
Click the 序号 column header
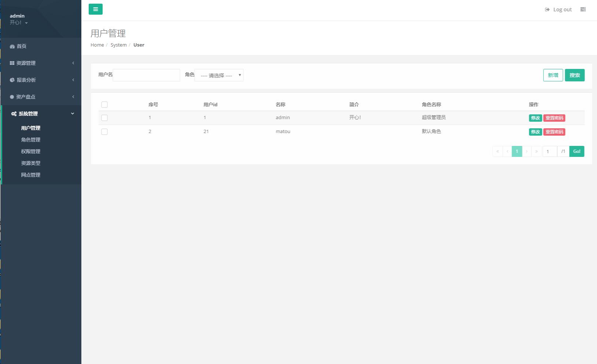click(x=153, y=104)
